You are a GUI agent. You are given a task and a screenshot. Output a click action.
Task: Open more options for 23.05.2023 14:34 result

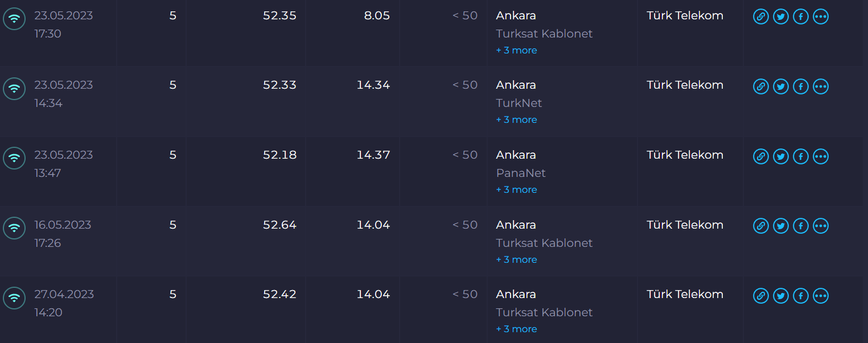tap(821, 86)
